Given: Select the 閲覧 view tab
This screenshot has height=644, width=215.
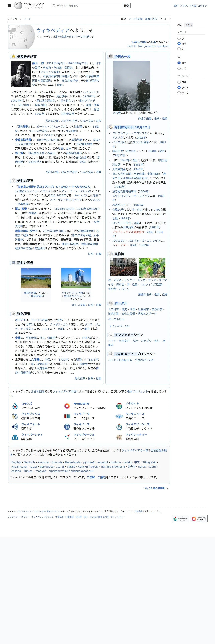Looking at the screenshot, I should [x=123, y=19].
